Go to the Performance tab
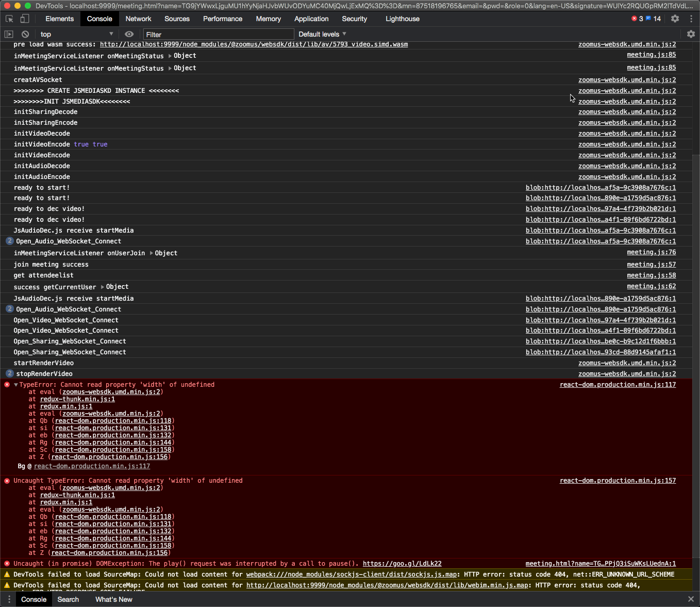Image resolution: width=700 pixels, height=607 pixels. pos(223,19)
